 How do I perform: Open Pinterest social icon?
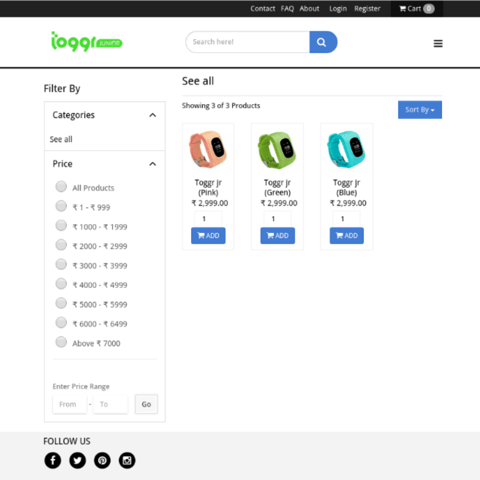click(102, 460)
